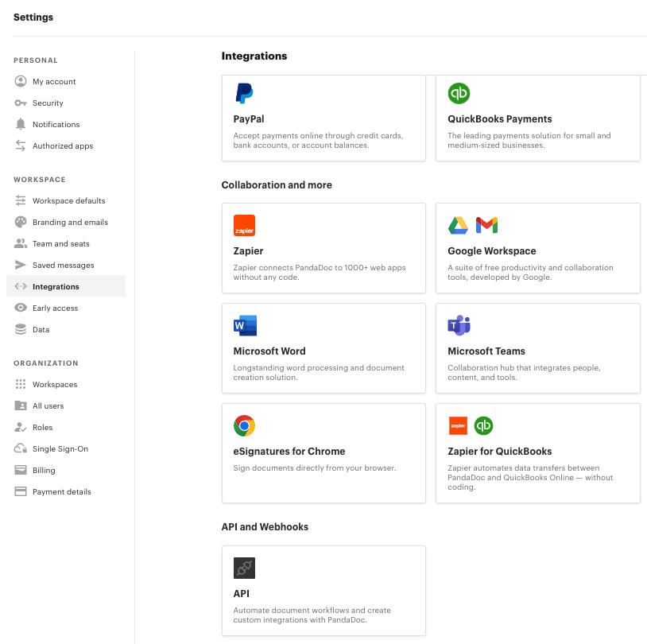Image resolution: width=647 pixels, height=644 pixels.
Task: Select the Integrations sidebar item
Action: (66, 285)
